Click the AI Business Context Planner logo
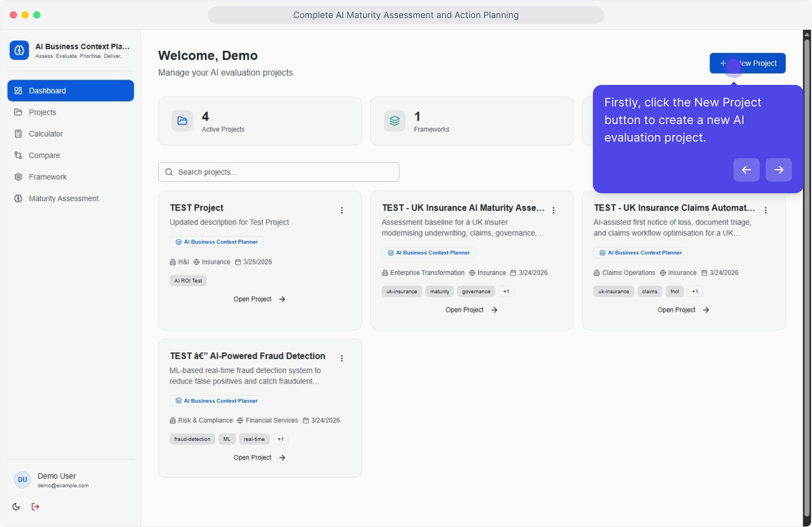 tap(19, 50)
